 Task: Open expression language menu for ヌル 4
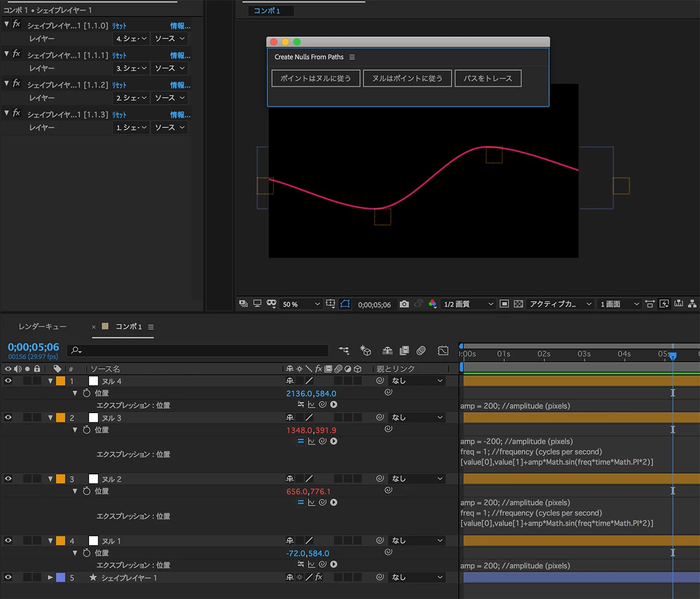click(x=334, y=405)
